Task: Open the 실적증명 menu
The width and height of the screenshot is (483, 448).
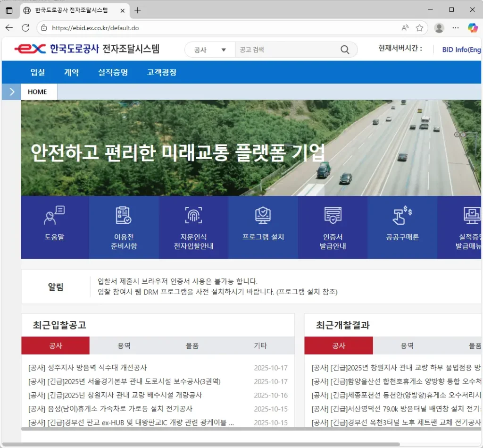Action: tap(113, 72)
